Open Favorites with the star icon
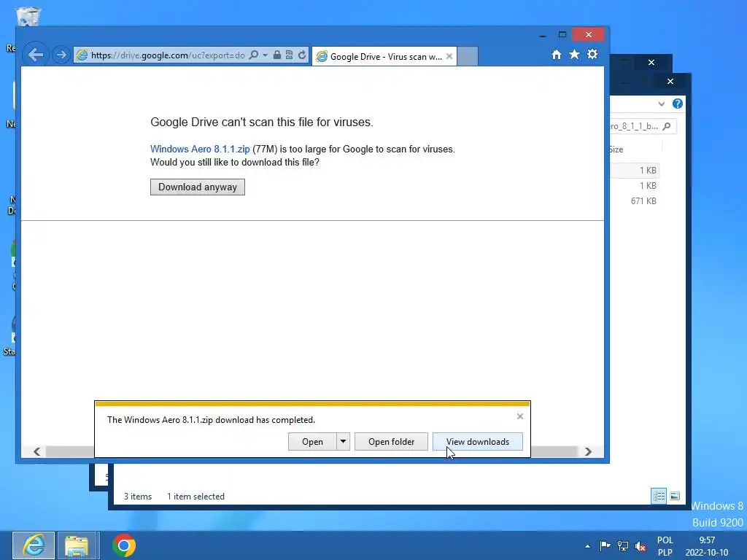 click(575, 55)
